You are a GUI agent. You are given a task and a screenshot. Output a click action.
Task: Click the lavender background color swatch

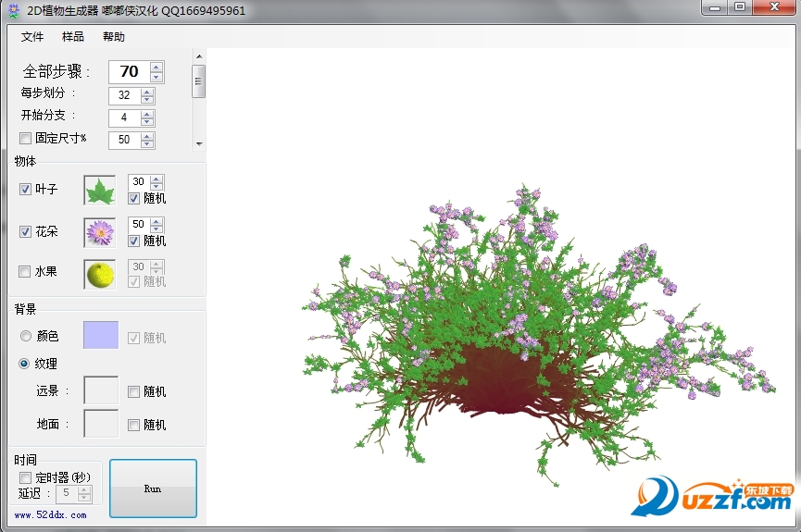click(101, 335)
